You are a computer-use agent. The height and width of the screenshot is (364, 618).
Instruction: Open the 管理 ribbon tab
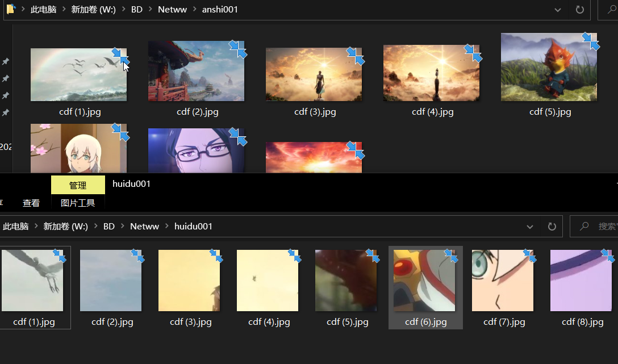[78, 185]
